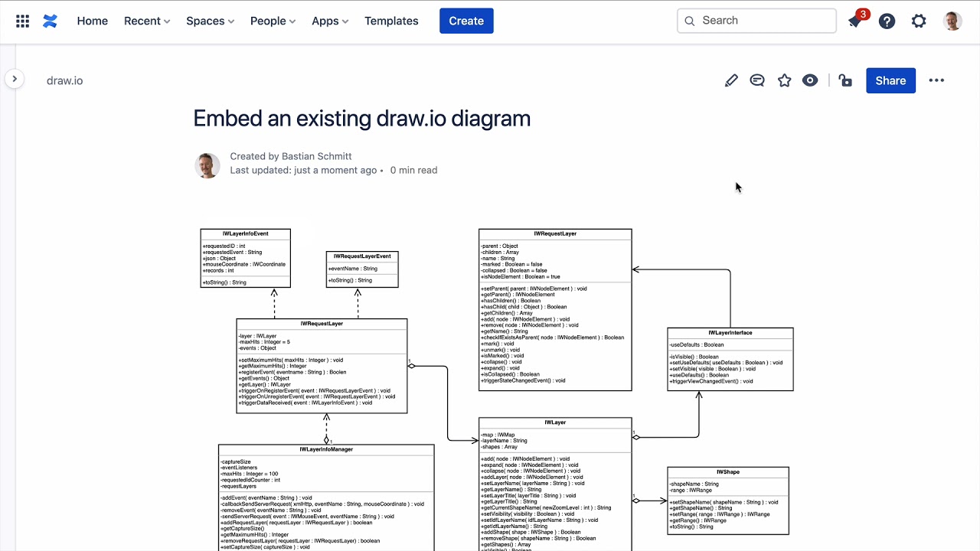Click the Confluence logo icon
The height and width of the screenshot is (551, 980).
point(50,21)
